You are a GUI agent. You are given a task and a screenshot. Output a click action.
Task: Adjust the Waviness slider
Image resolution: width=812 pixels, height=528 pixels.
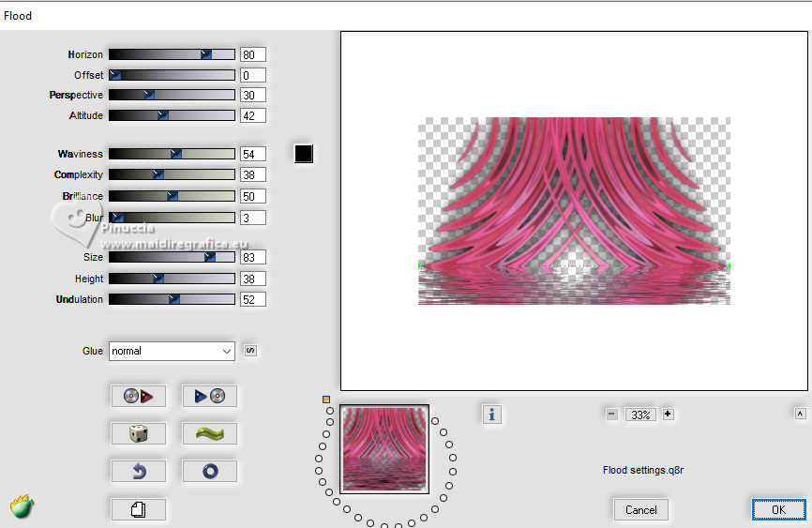pos(172,154)
